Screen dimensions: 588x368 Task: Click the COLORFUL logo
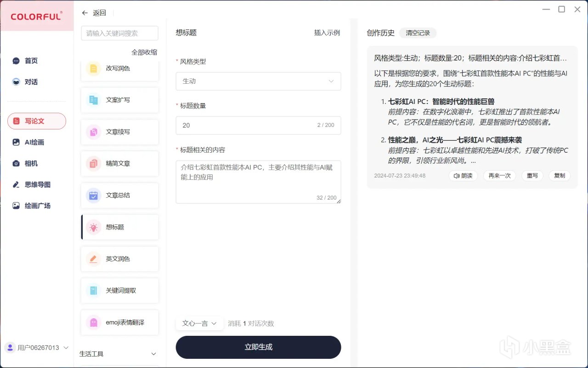coord(36,17)
